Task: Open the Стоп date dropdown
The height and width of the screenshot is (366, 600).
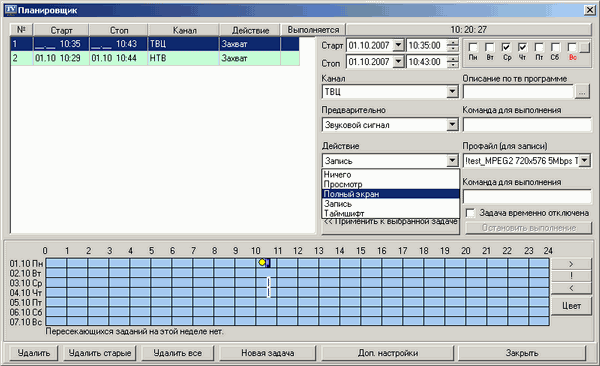Action: click(x=398, y=62)
